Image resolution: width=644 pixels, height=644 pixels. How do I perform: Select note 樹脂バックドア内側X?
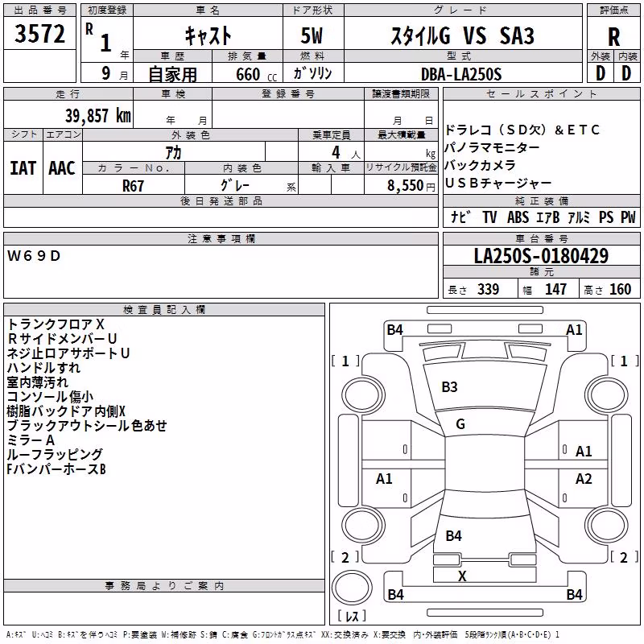click(x=66, y=411)
